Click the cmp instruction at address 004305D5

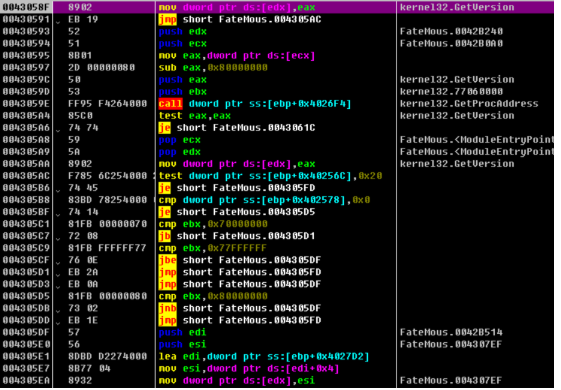213,296
